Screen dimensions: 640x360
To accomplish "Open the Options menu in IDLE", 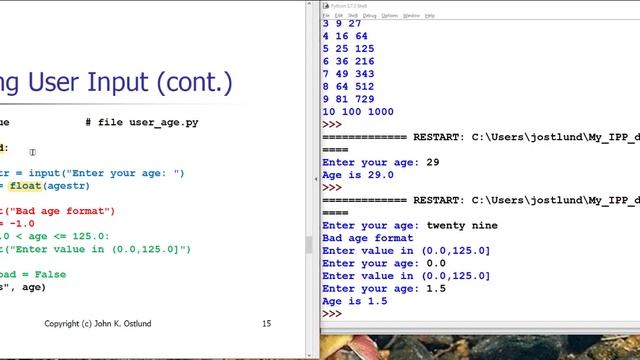I will tap(389, 16).
